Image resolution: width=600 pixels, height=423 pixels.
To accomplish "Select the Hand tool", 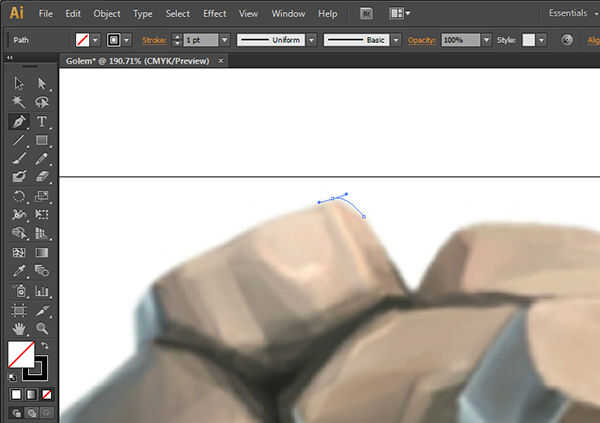I will pyautogui.click(x=18, y=328).
